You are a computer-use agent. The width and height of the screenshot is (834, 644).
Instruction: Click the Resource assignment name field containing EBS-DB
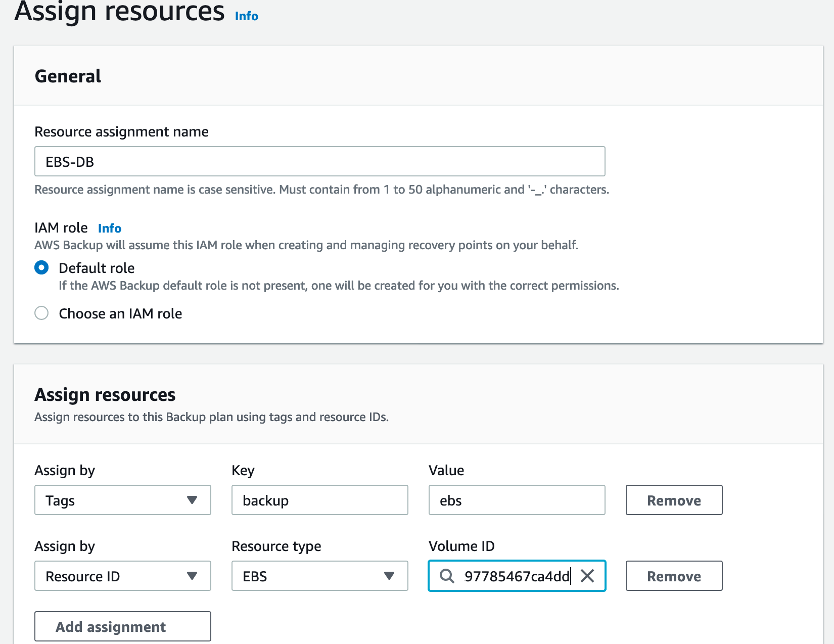(x=319, y=161)
